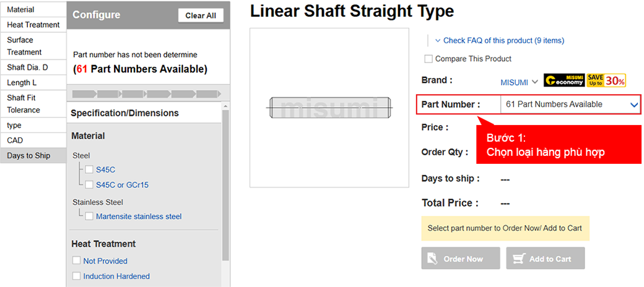This screenshot has height=287, width=644.
Task: Switch to the Shaft Dia. D tab
Action: (x=33, y=67)
